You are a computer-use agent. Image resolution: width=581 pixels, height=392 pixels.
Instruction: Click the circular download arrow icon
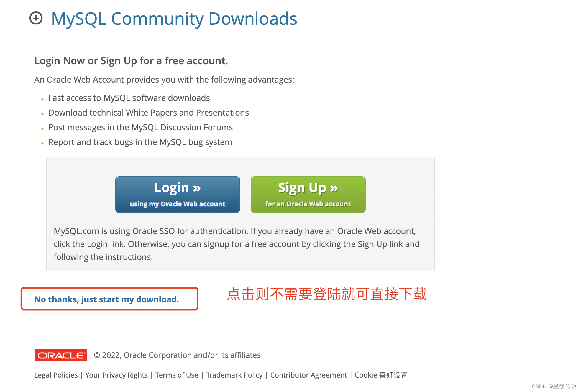(36, 18)
